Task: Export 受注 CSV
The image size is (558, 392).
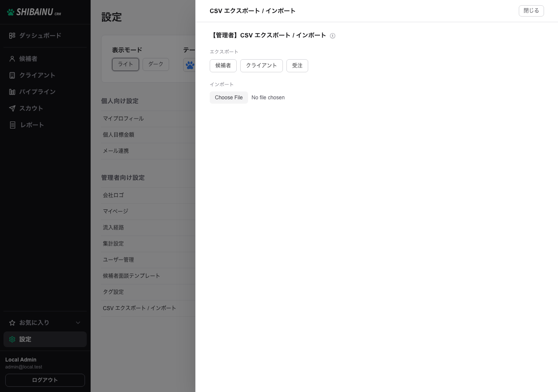Action: (297, 66)
